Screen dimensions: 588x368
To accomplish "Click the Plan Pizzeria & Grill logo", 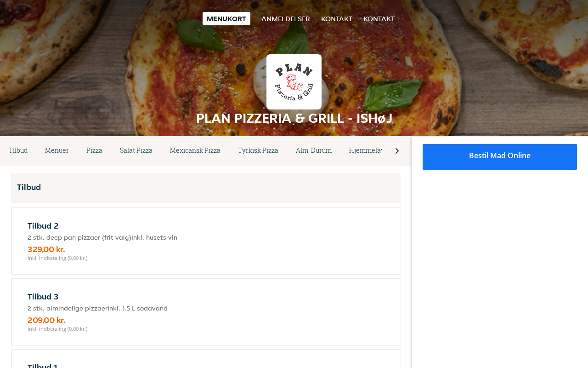I will [294, 82].
